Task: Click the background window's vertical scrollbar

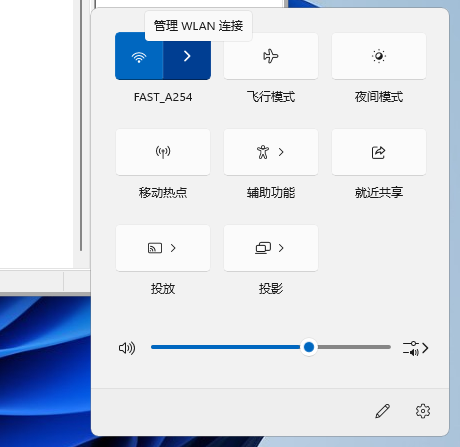Action: pos(81,125)
